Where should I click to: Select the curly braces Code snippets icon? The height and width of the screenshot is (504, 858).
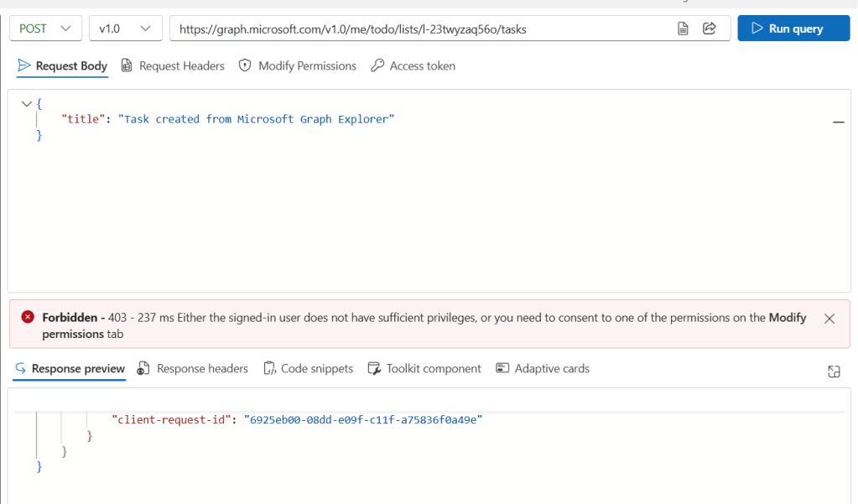270,368
